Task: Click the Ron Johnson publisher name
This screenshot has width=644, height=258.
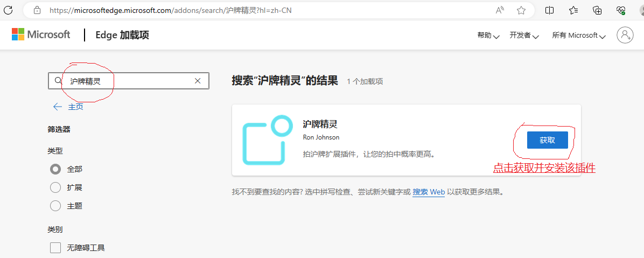Action: 321,137
